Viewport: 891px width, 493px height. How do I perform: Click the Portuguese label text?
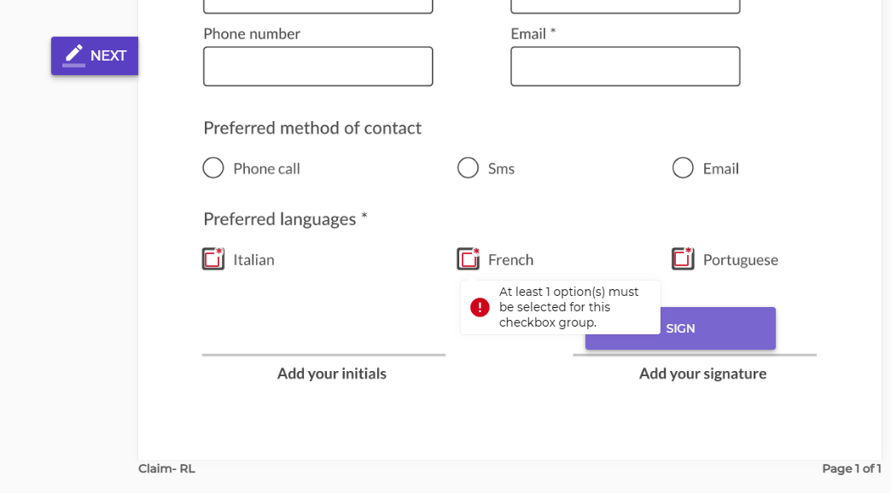tap(740, 260)
